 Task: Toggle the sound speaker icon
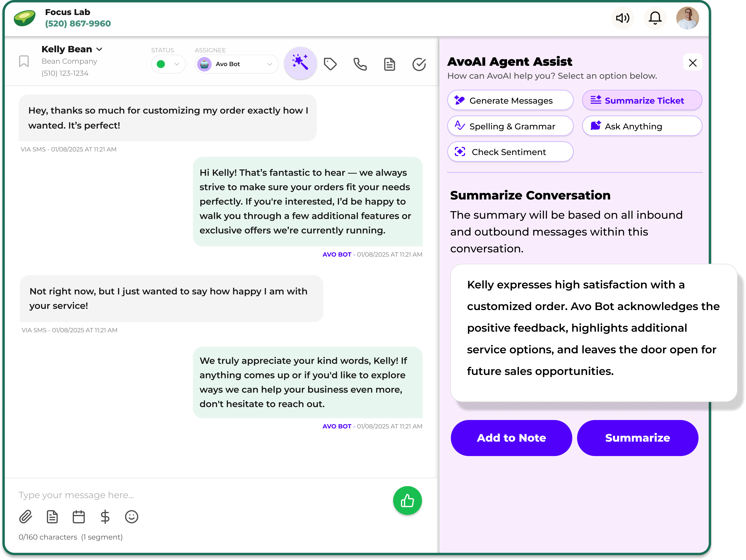[x=622, y=18]
